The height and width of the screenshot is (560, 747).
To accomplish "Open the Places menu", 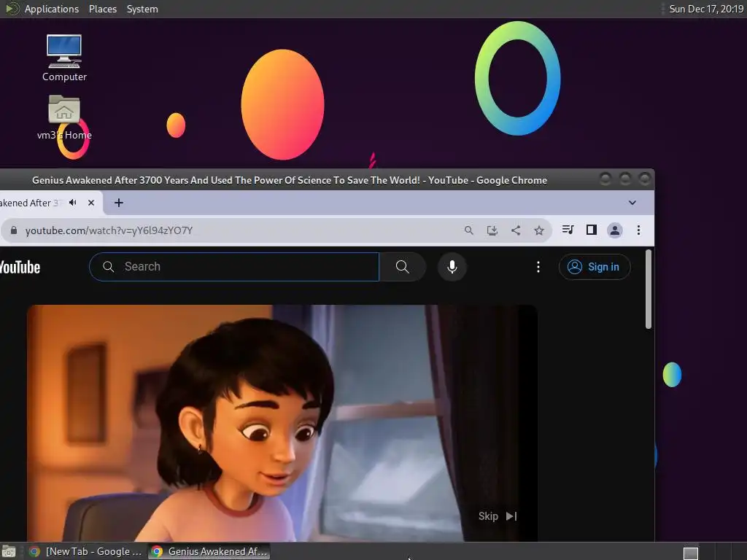I will click(x=102, y=9).
